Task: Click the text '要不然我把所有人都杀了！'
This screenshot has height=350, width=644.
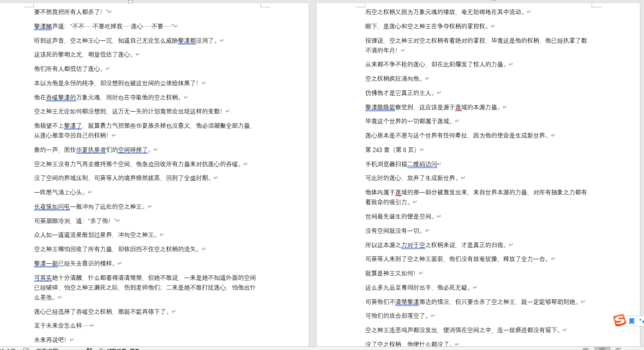Action: [69, 12]
